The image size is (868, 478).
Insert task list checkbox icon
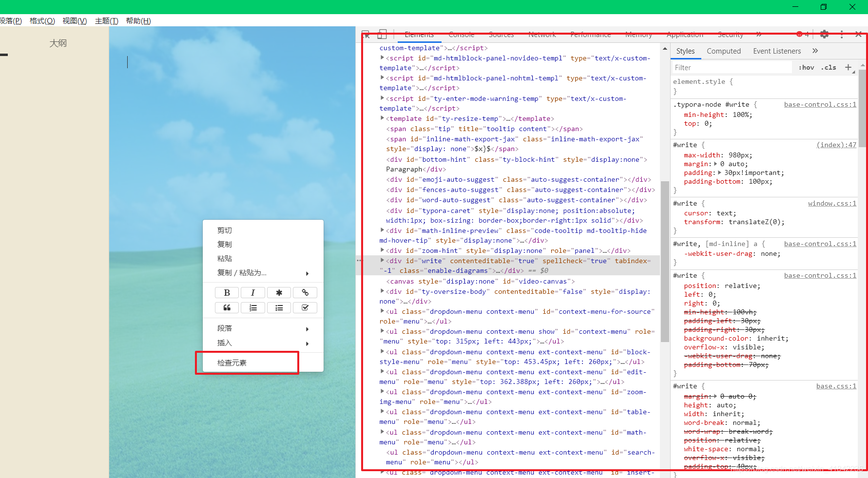[305, 307]
